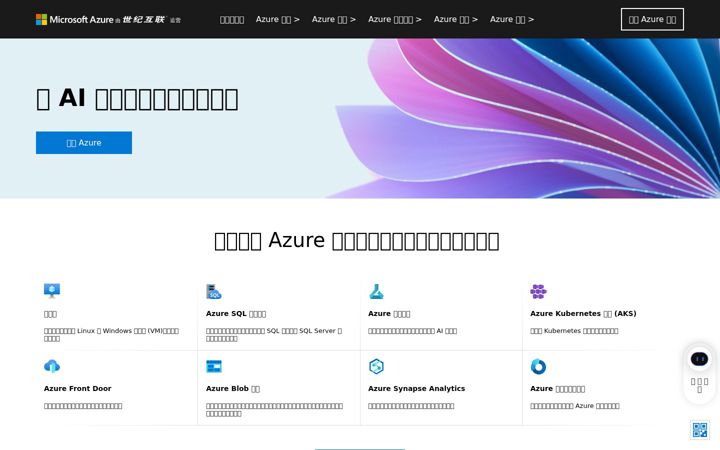Click the QR code icon at bottom right

point(700,430)
